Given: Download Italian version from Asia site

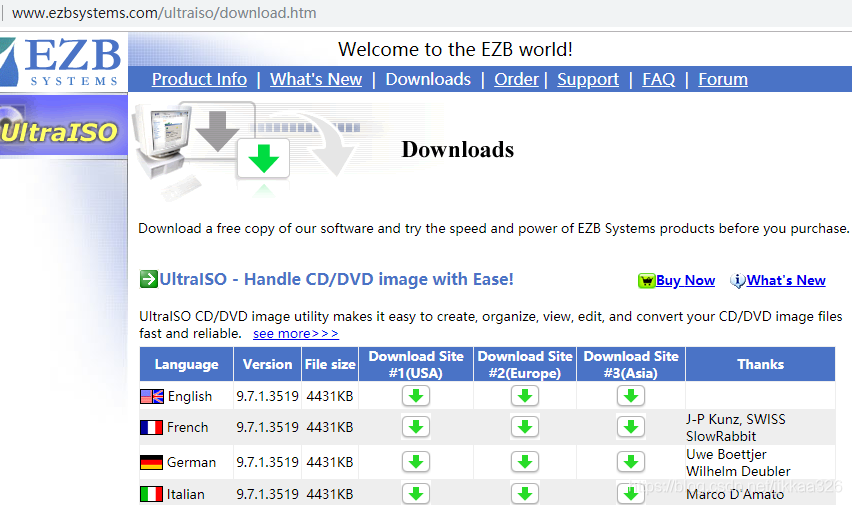Looking at the screenshot, I should tap(631, 494).
